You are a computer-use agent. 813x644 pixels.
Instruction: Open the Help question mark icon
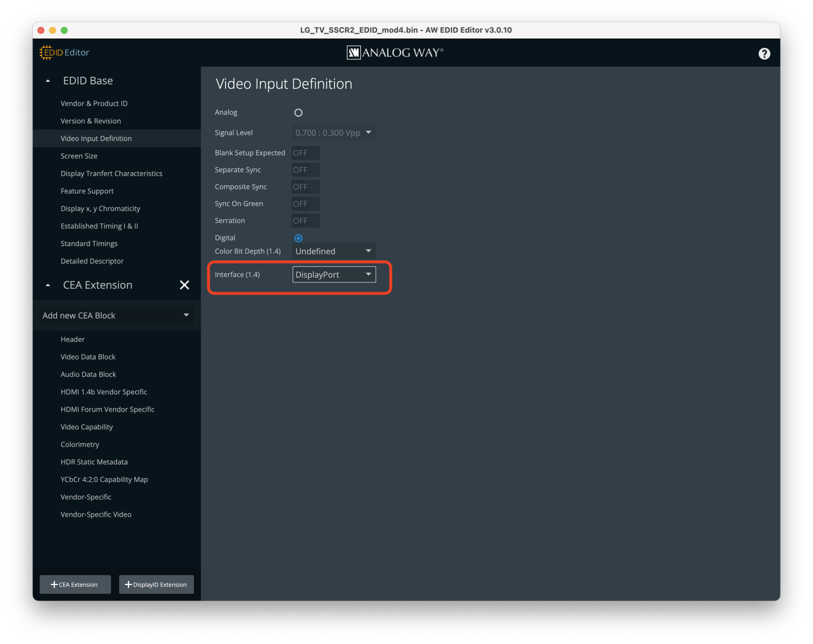[764, 54]
